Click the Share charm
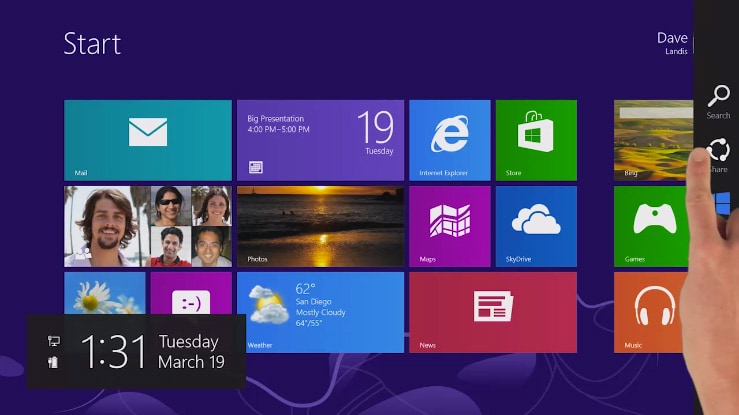 tap(719, 155)
